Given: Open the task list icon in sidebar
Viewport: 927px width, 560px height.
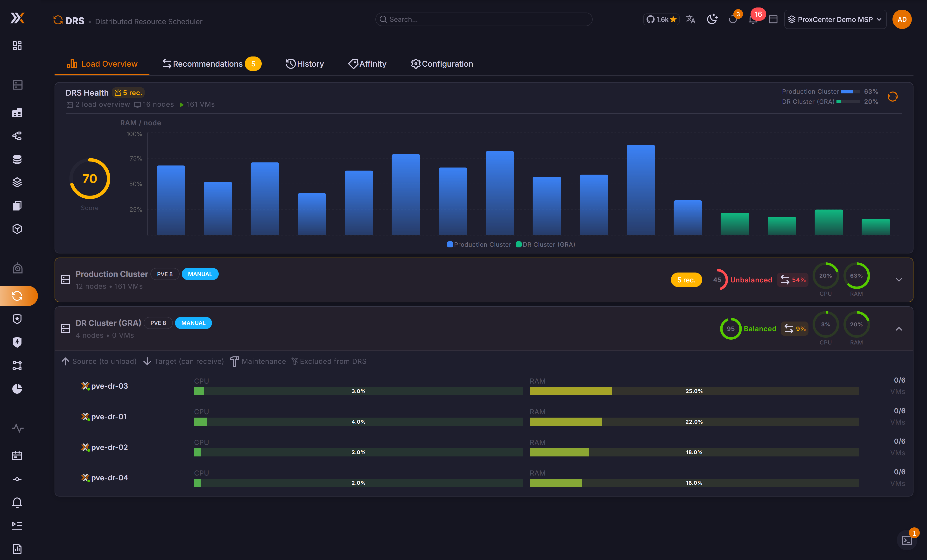Looking at the screenshot, I should pyautogui.click(x=17, y=525).
